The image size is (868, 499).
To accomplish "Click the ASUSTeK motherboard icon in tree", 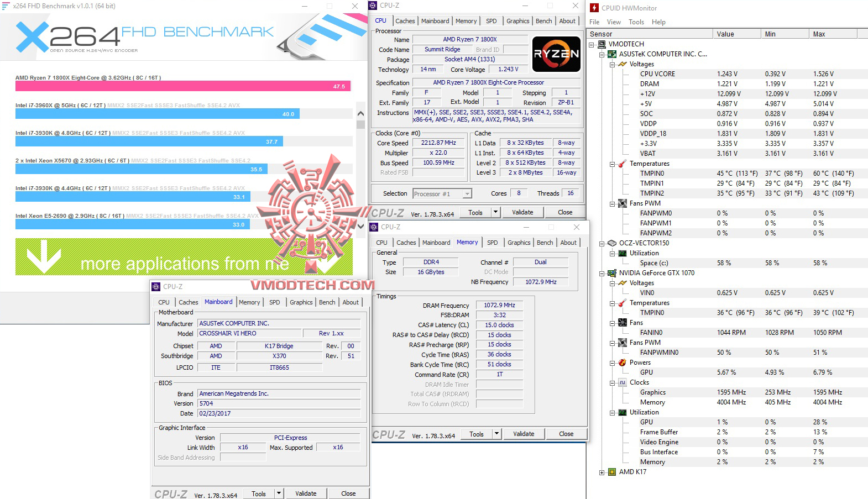I will [612, 54].
